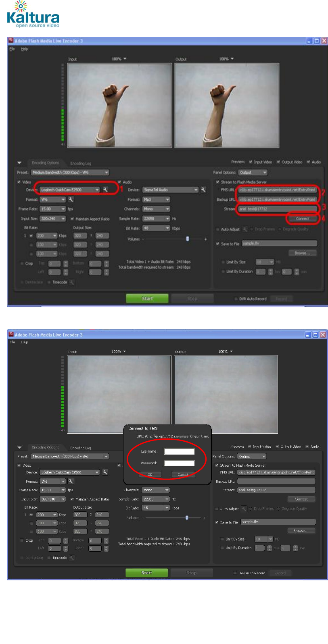The image size is (328, 644).
Task: Collapse the encoding panel triangle in thumbs-up window
Action: pos(19,163)
